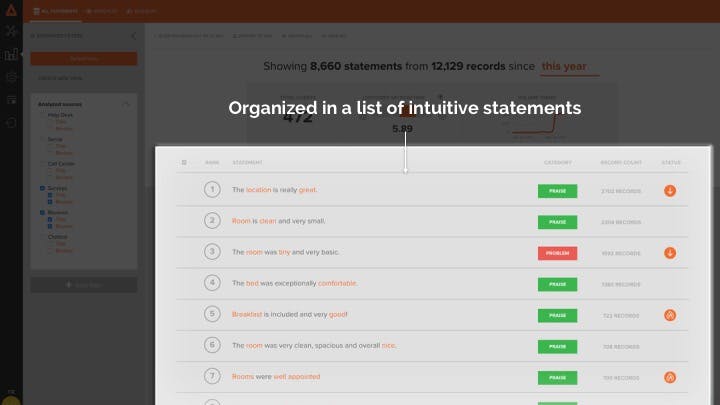Click rank circle number 6
Screen dimensions: 720x405
(x=212, y=345)
